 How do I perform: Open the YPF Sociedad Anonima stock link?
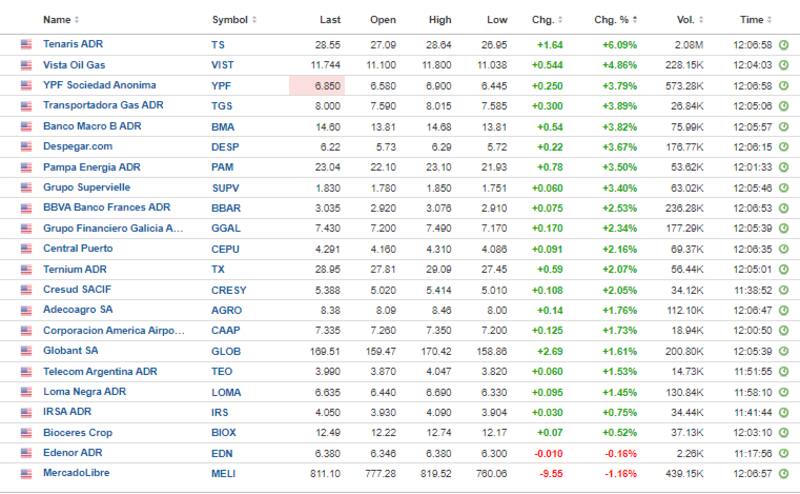(x=100, y=85)
